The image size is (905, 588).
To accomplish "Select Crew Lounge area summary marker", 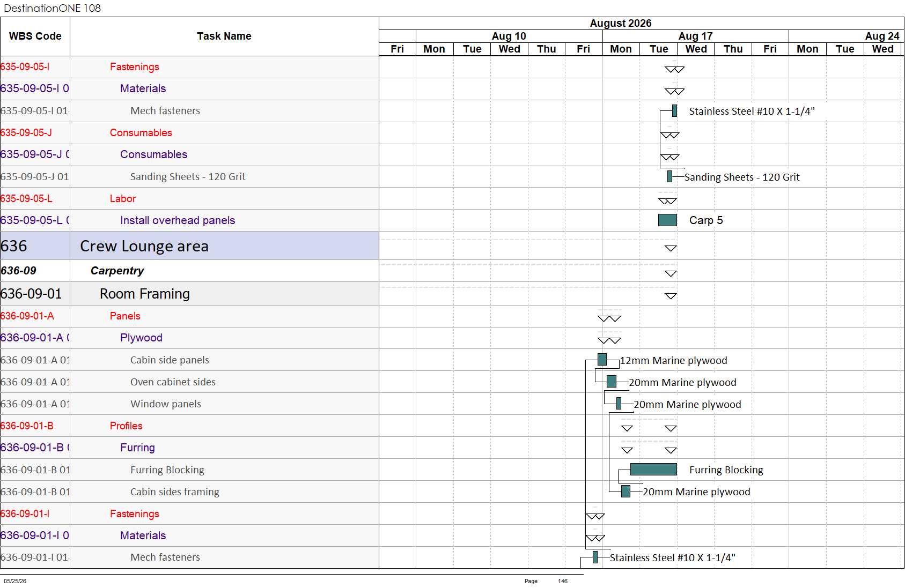I will 671,248.
